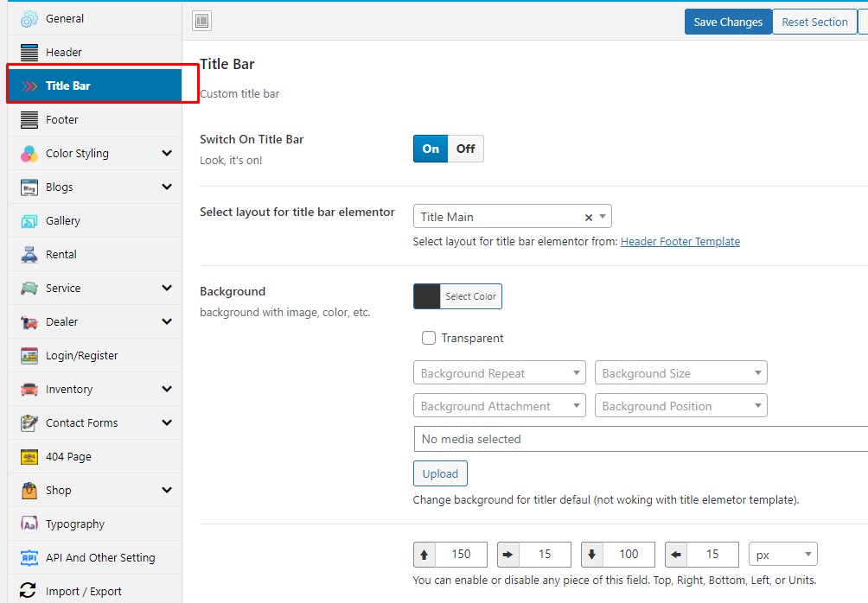Image resolution: width=868 pixels, height=603 pixels.
Task: Switch the Title Bar toggle to Off
Action: coord(466,149)
